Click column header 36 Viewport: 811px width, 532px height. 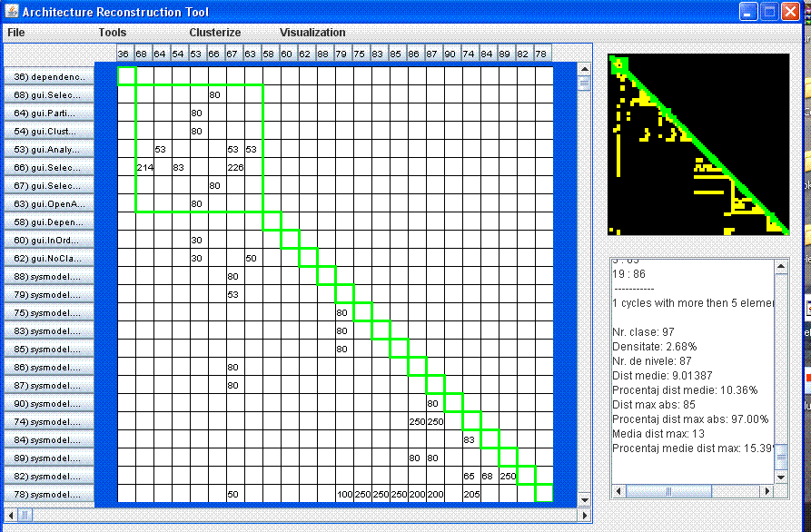click(124, 54)
